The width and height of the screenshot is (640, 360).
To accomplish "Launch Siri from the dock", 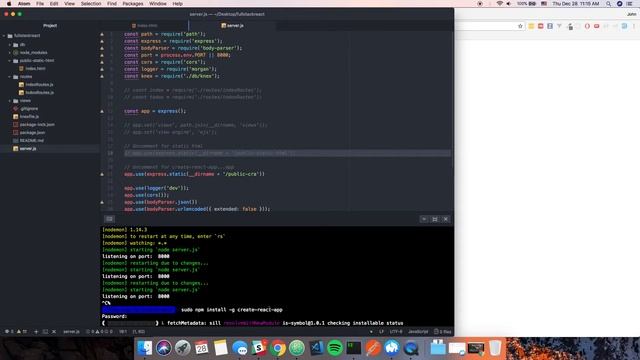I will pyautogui.click(x=164, y=348).
